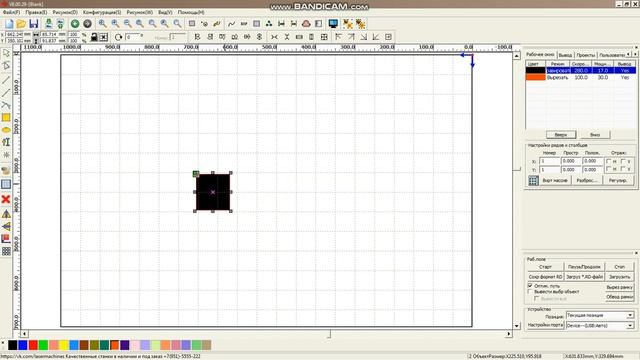Image resolution: width=640 pixels, height=360 pixels.
Task: Select the Text tool in the left toolbar
Action: [x=6, y=142]
